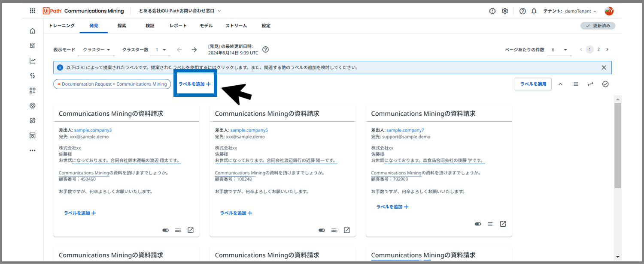644x264 pixels.
Task: Open the ページあたりの件数 dropdown
Action: tap(560, 50)
